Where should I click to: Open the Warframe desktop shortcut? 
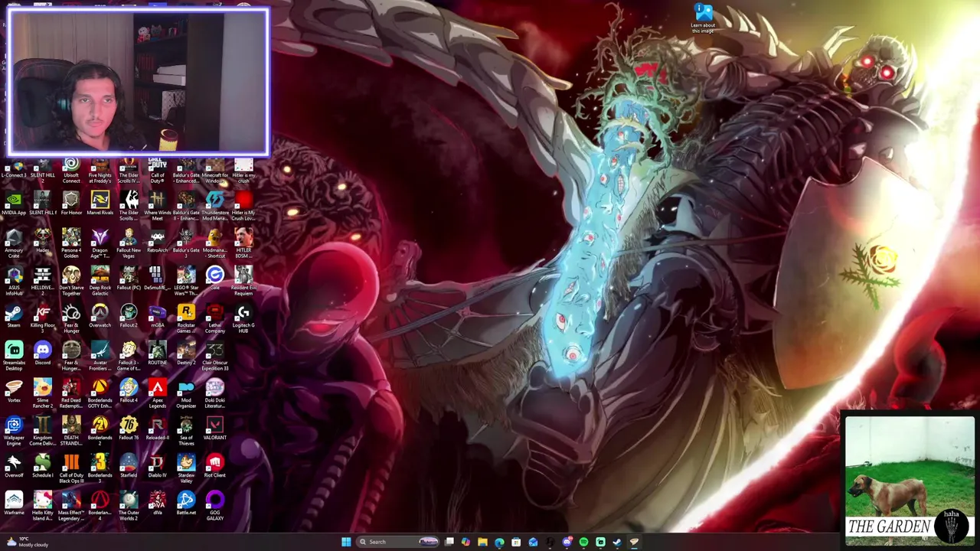(14, 504)
